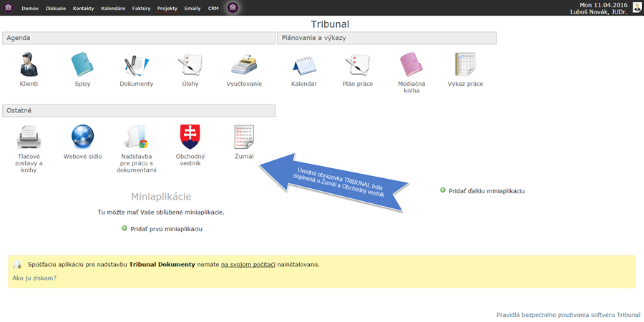
Task: Open Tlačové zostavy a knihy printer icon
Action: pyautogui.click(x=29, y=137)
